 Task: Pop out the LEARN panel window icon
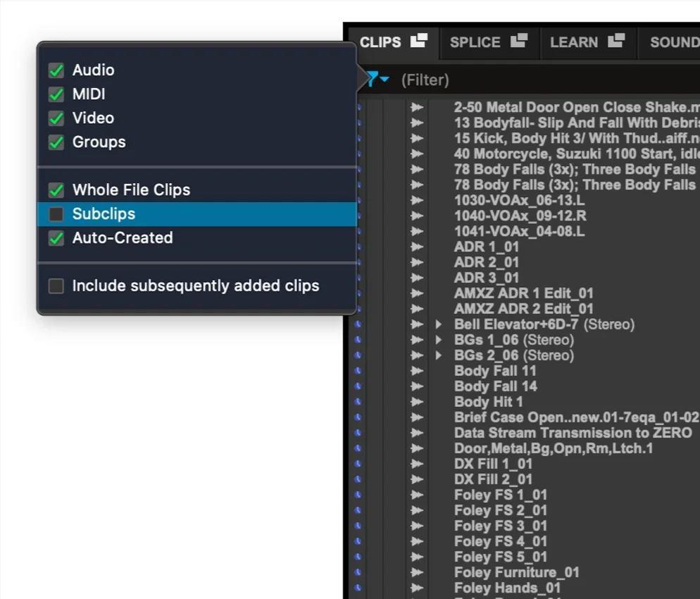(616, 40)
